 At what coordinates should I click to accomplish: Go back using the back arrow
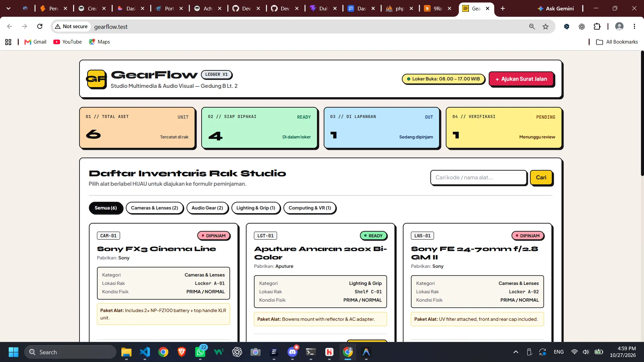tap(10, 26)
